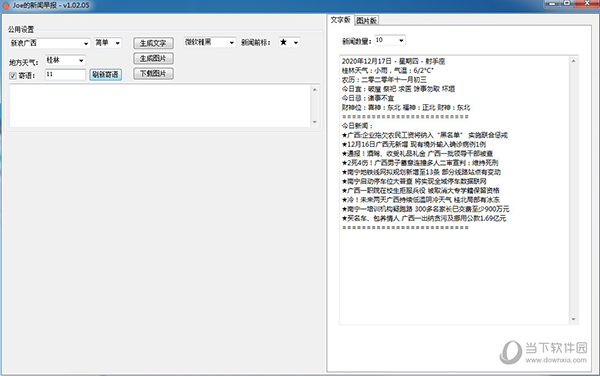Click the app icon in the title bar
600x376 pixels.
pos(6,5)
